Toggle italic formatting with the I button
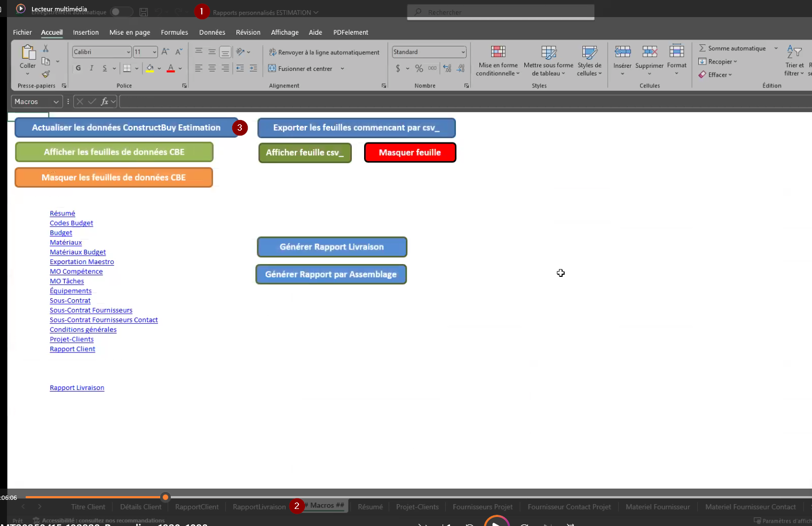 pyautogui.click(x=92, y=68)
